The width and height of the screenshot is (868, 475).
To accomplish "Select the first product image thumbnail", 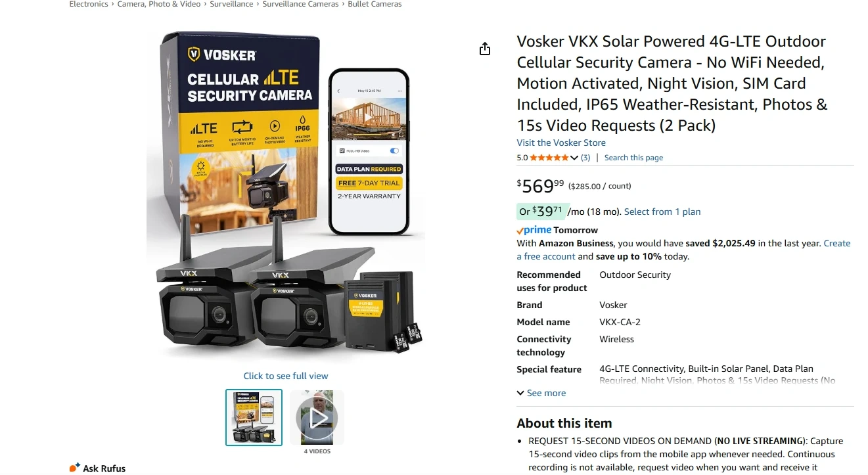I will [254, 418].
